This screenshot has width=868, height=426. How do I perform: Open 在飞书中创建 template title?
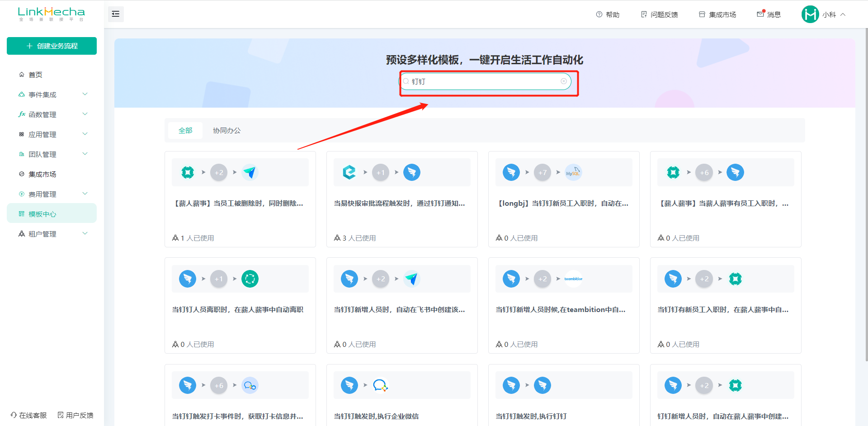[399, 310]
